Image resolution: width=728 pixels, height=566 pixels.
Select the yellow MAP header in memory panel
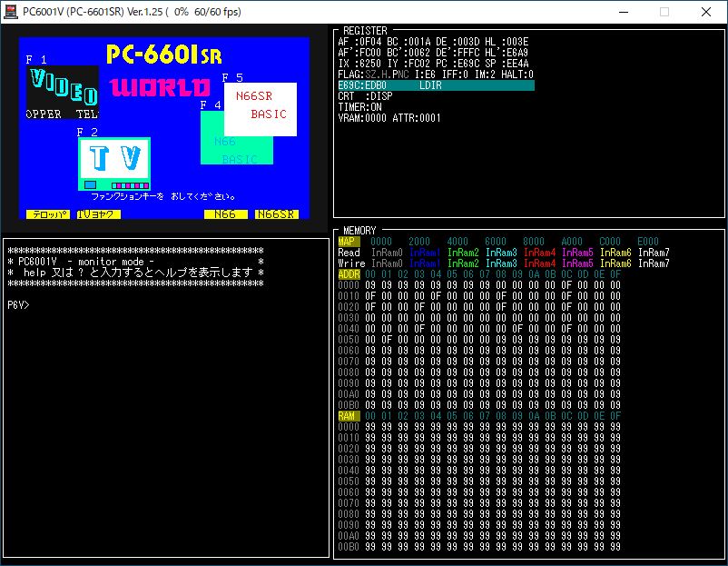point(348,242)
